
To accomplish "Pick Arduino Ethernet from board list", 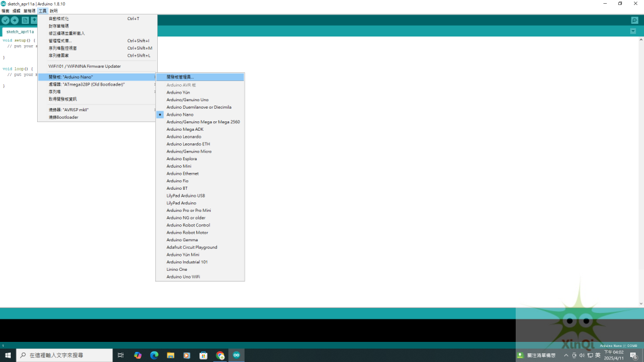I will click(x=200, y=173).
